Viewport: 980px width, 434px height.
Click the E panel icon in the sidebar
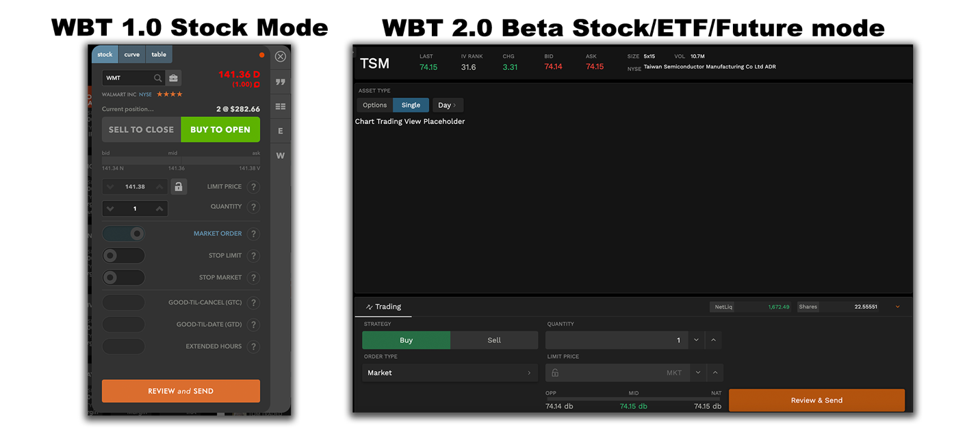click(x=280, y=130)
